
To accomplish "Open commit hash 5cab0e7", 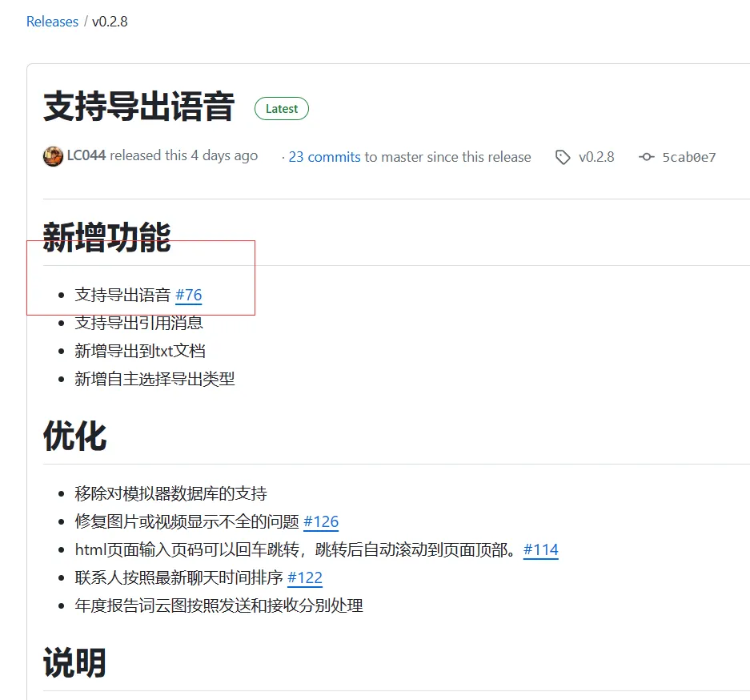I will 688,157.
